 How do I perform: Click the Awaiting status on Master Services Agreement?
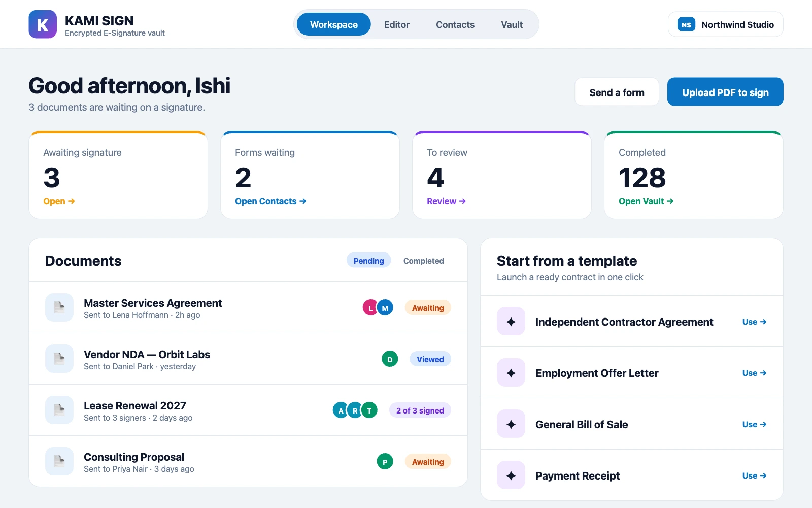428,307
